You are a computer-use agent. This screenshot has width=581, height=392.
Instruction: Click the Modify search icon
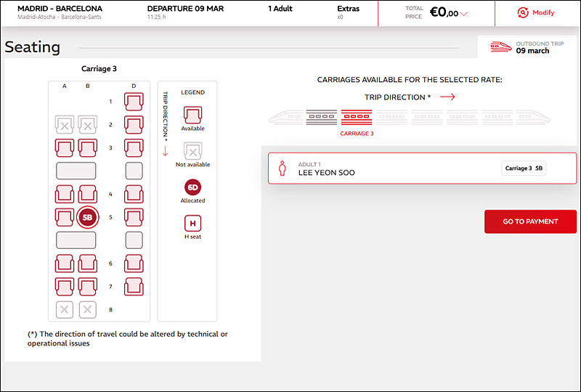(x=523, y=12)
